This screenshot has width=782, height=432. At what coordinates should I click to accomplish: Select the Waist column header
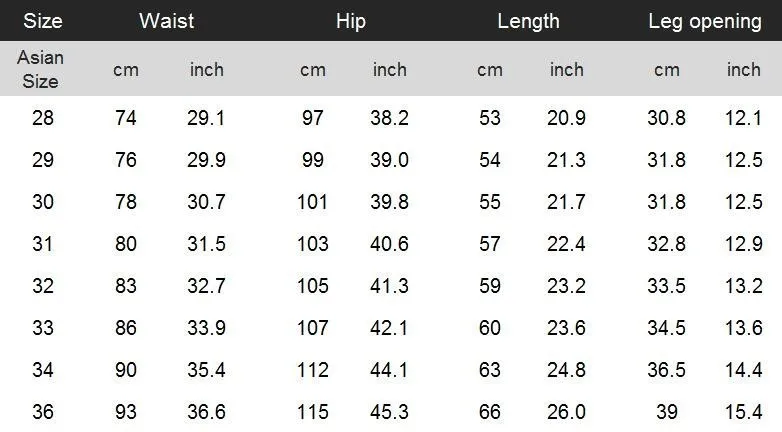166,21
